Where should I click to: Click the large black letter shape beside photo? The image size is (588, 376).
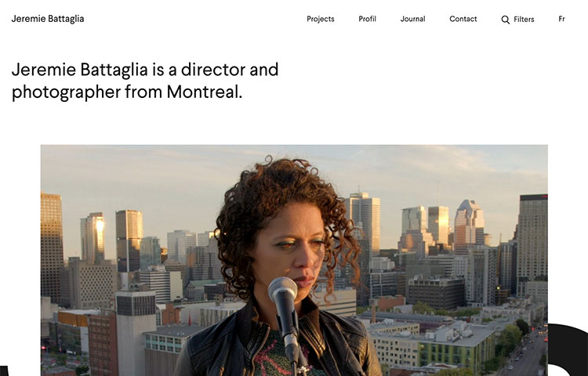coord(568,350)
